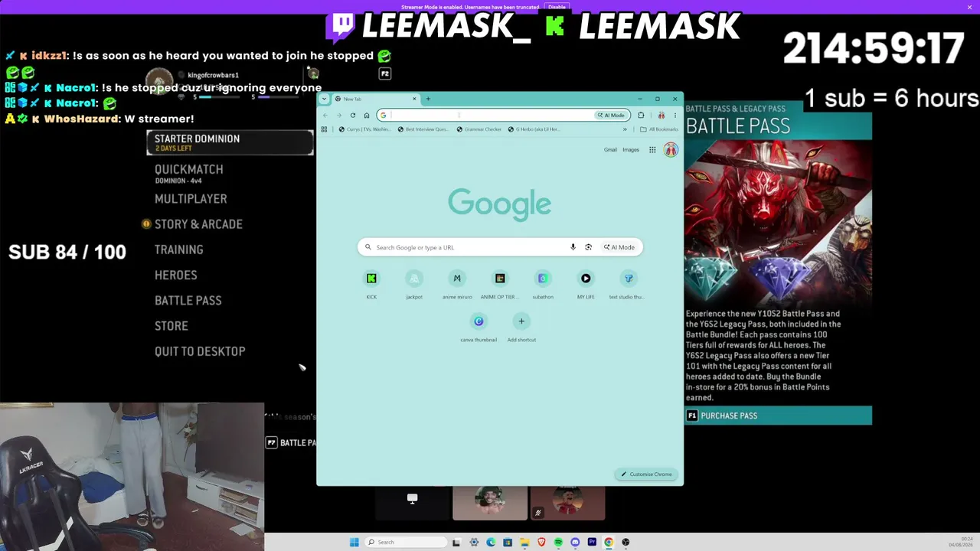980x551 pixels.
Task: Open the All Bookmarks folder
Action: (x=659, y=129)
